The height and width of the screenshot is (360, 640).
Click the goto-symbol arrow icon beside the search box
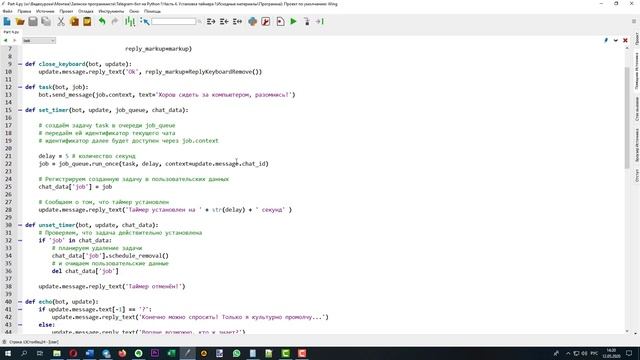[144, 21]
